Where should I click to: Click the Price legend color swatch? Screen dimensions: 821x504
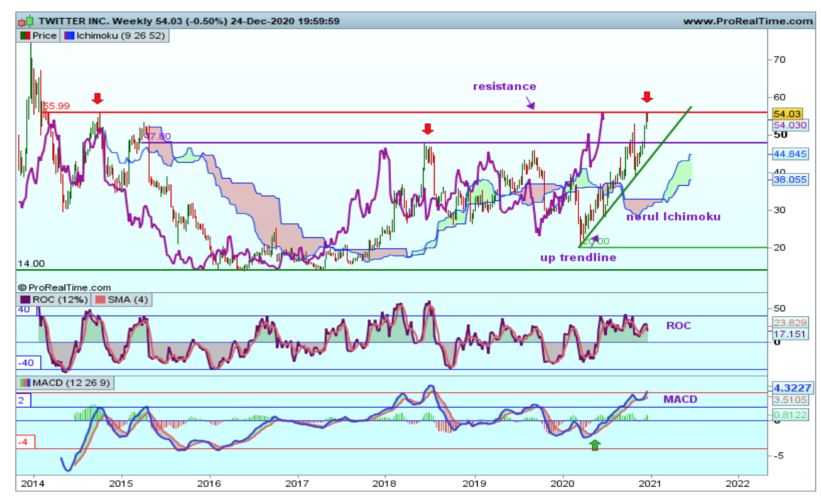pos(25,35)
